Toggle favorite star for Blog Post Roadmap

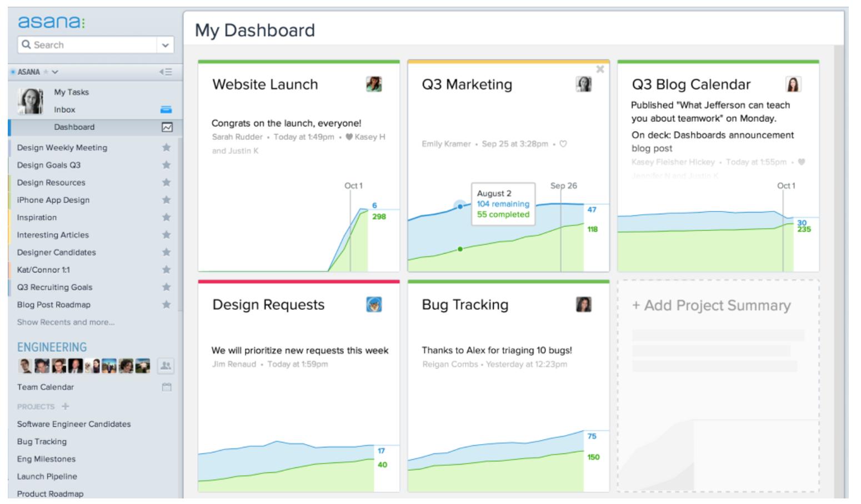[x=166, y=305]
